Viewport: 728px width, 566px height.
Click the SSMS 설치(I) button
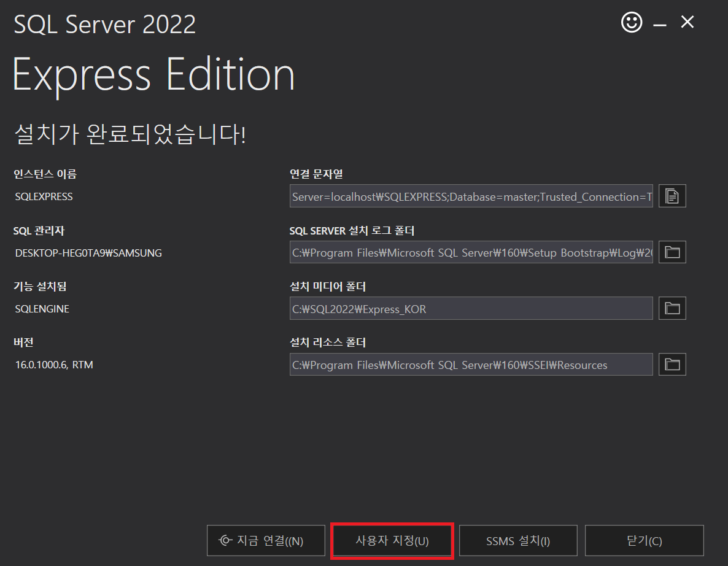point(518,540)
